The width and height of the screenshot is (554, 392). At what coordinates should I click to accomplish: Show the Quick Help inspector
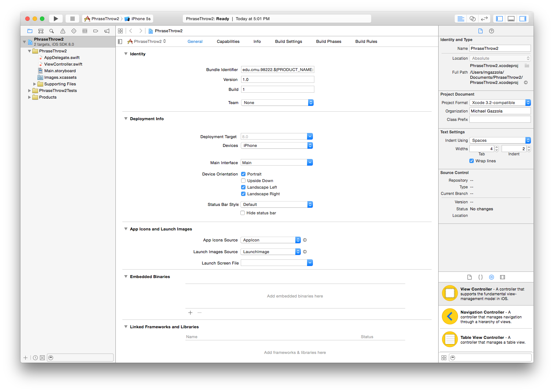tap(492, 31)
